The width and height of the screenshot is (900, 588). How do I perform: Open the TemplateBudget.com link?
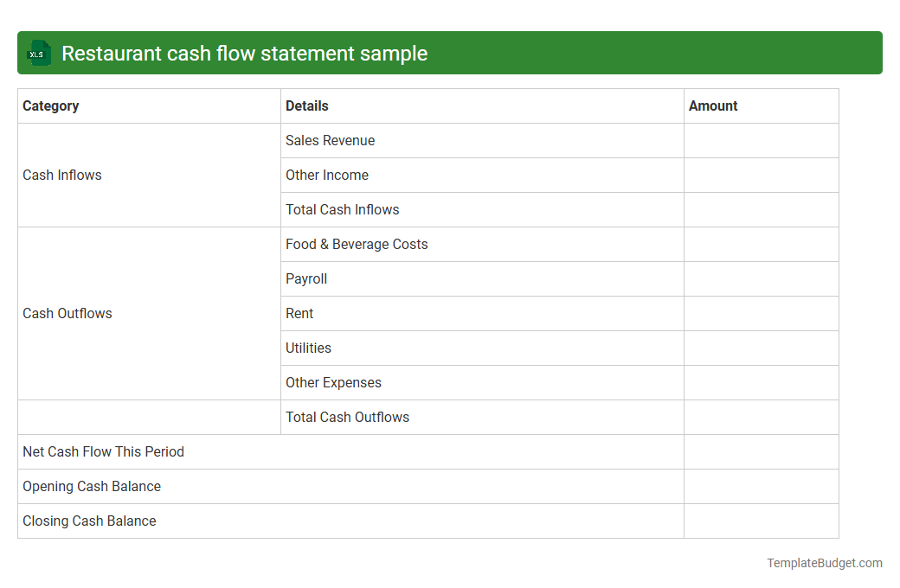pyautogui.click(x=824, y=563)
